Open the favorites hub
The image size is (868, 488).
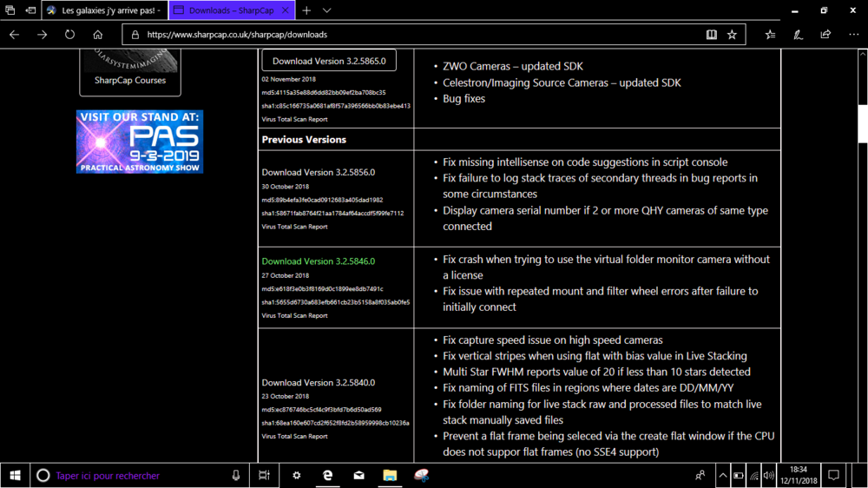coord(770,35)
